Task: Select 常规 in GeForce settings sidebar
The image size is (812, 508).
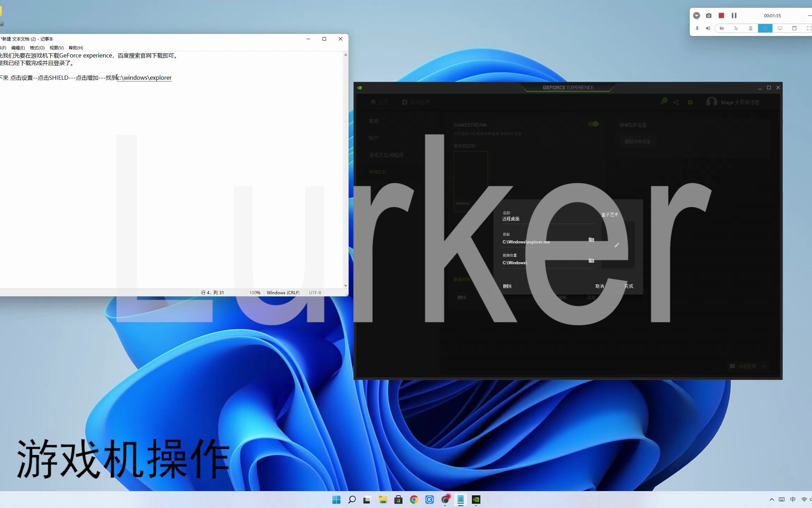Action: [374, 121]
